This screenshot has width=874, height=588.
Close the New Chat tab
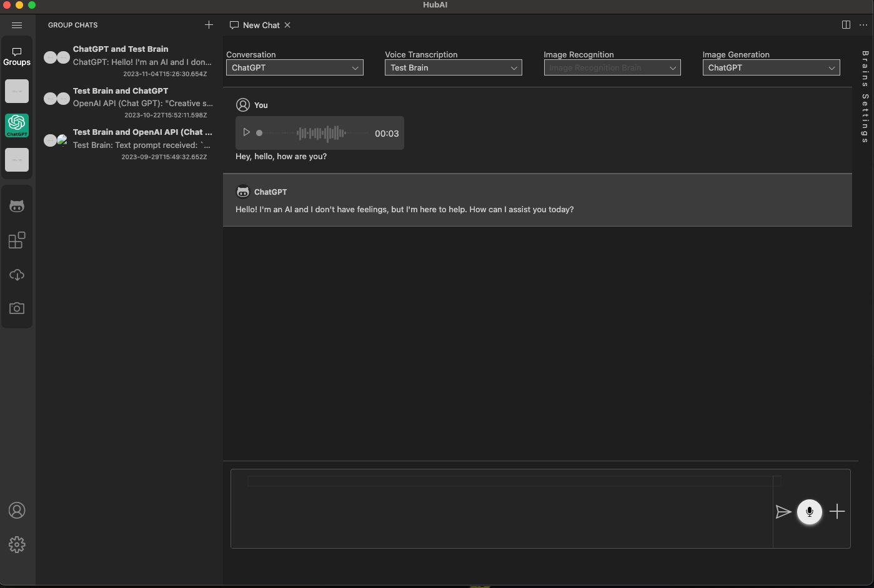tap(287, 25)
